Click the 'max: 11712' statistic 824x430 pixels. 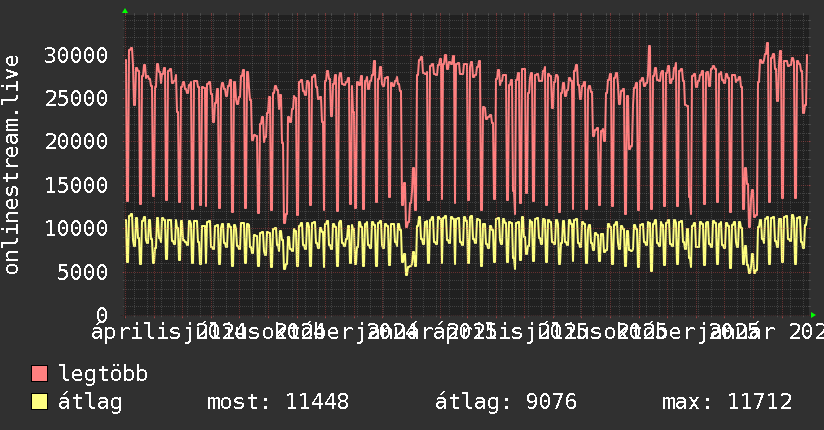point(727,402)
